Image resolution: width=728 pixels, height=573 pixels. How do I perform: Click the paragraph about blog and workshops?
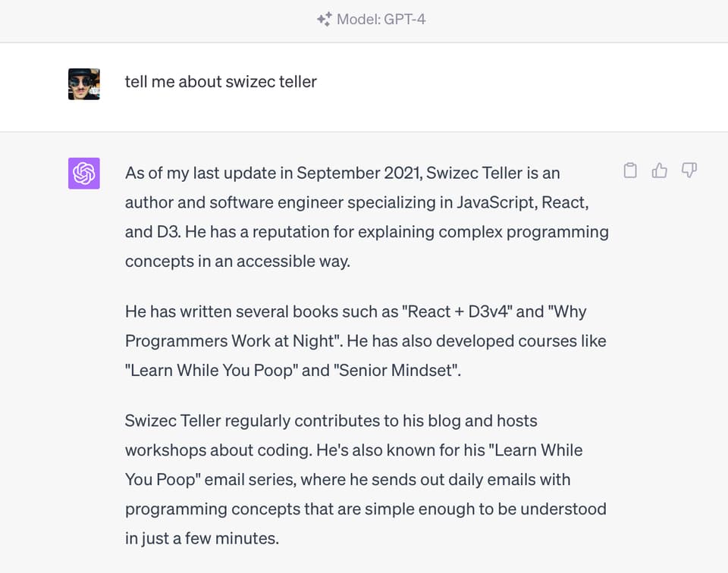pyautogui.click(x=366, y=479)
